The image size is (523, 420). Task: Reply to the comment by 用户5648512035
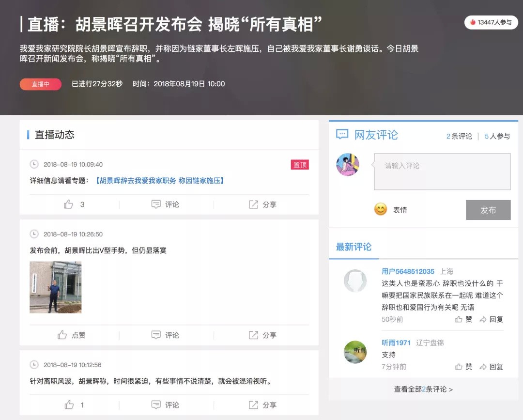pos(491,319)
